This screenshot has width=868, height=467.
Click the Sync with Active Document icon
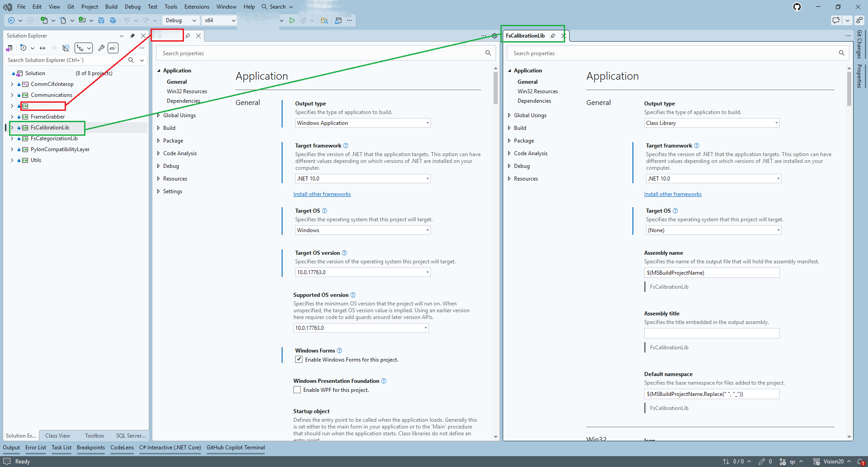(x=42, y=48)
